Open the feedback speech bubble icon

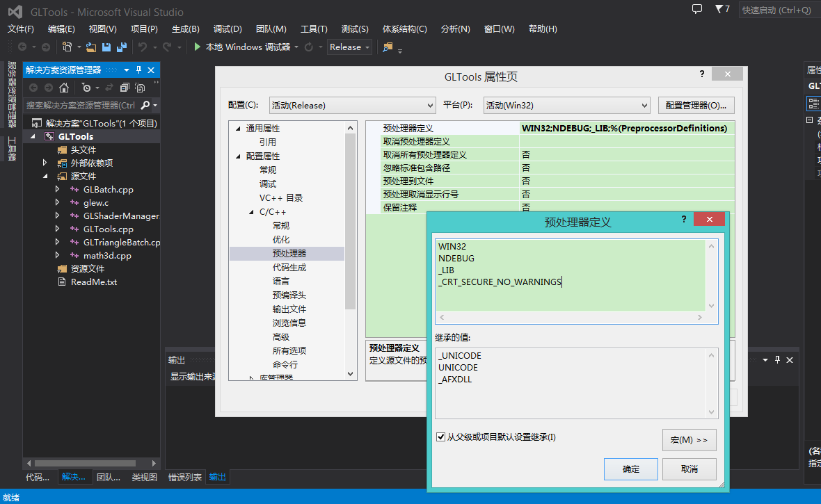[x=697, y=9]
